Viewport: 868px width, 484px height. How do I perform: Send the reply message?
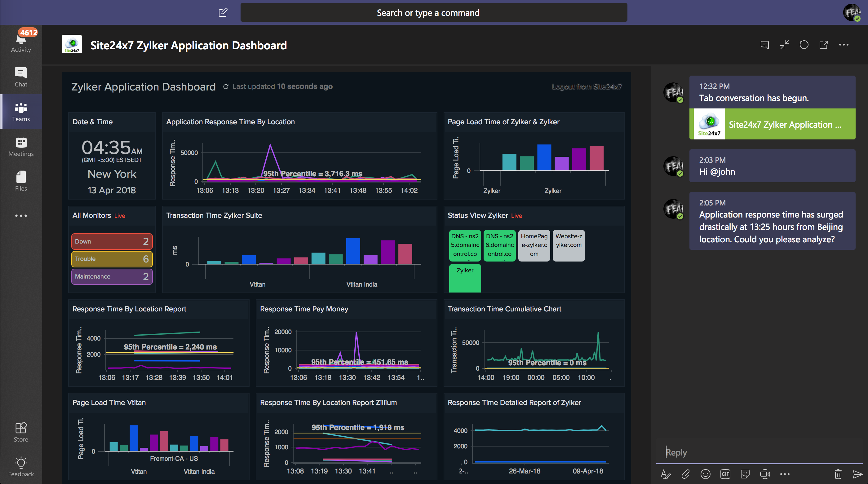click(x=857, y=474)
